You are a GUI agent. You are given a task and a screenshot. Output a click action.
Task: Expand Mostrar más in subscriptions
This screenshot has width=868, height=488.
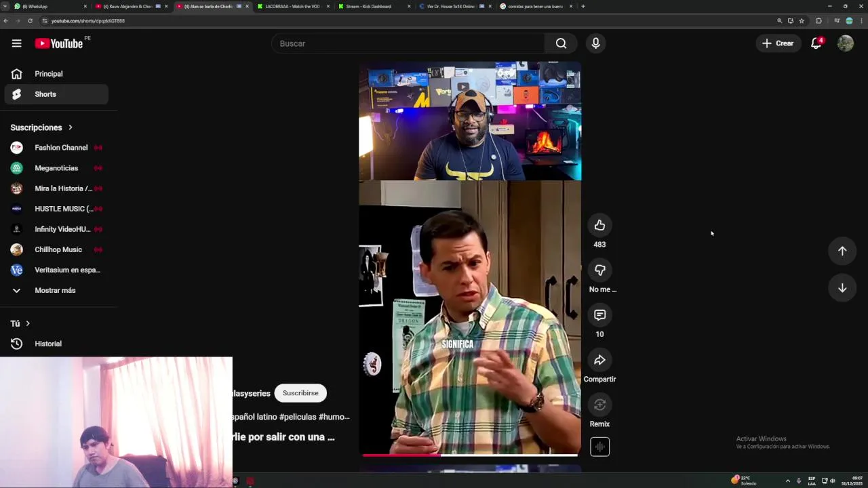tap(54, 290)
